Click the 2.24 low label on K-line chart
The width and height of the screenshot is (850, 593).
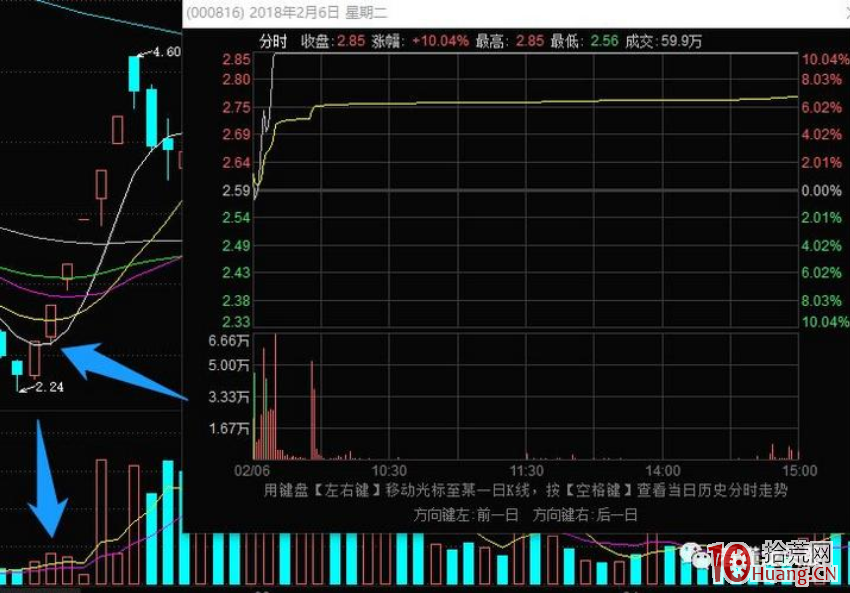49,387
